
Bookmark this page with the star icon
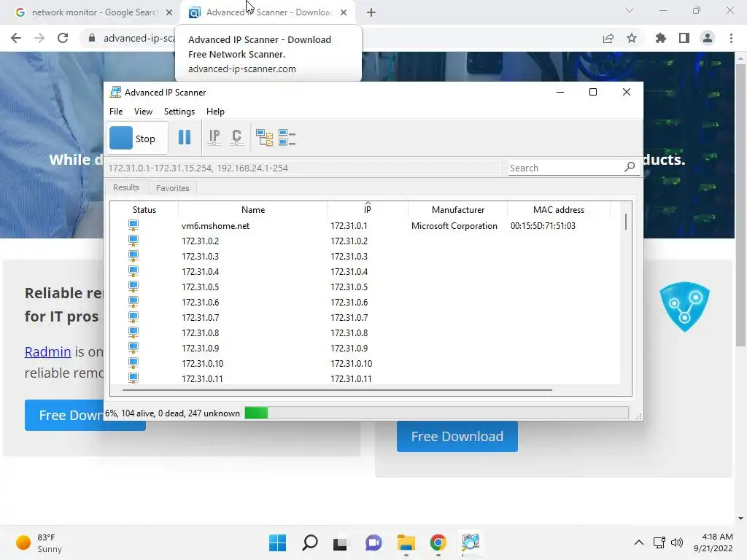(x=631, y=38)
